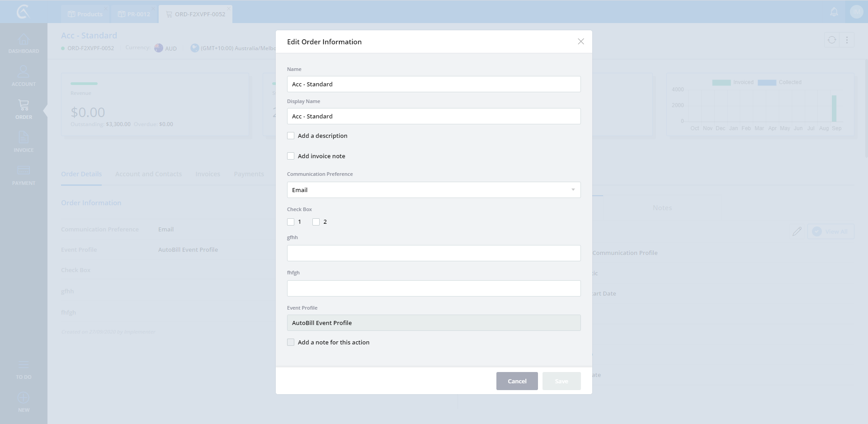Screen dimensions: 868x424
Task: Click the refresh icon near top right
Action: pos(832,40)
